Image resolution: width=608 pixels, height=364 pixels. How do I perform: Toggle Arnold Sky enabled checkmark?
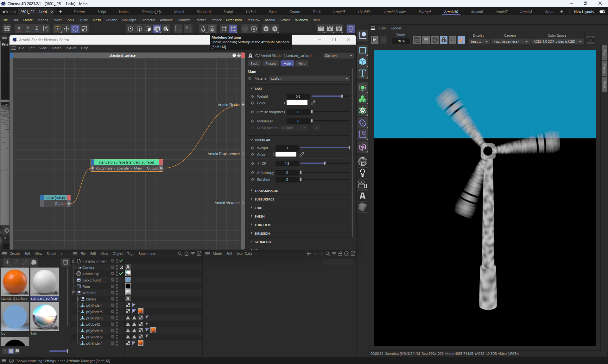[x=121, y=274]
